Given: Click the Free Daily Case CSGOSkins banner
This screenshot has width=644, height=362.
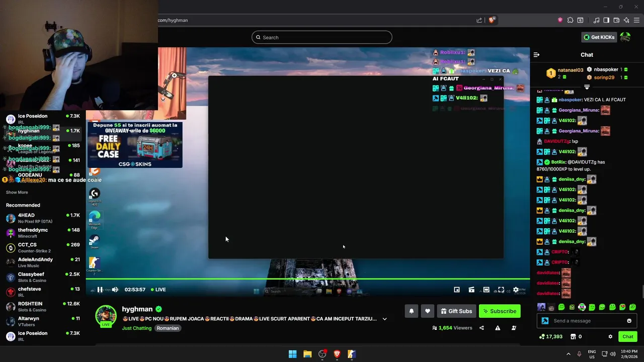Looking at the screenshot, I should click(135, 145).
